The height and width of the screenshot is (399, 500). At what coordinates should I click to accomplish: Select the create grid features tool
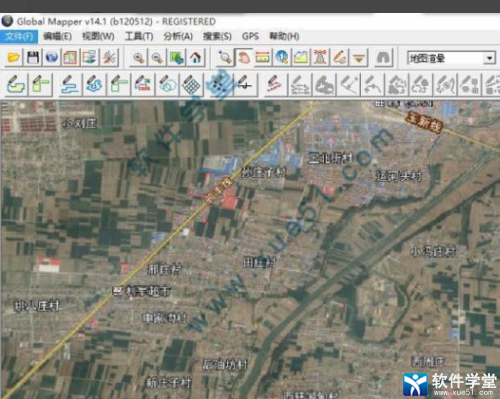pyautogui.click(x=191, y=85)
